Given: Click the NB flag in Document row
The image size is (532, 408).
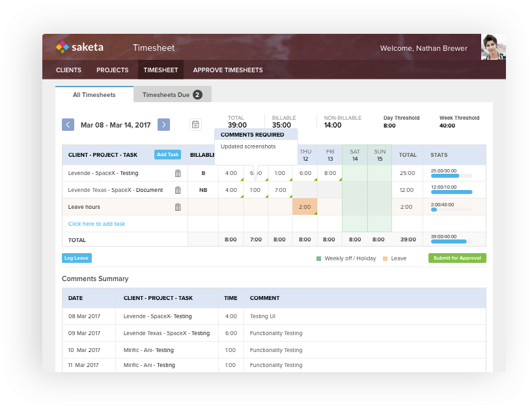Looking at the screenshot, I should (203, 190).
